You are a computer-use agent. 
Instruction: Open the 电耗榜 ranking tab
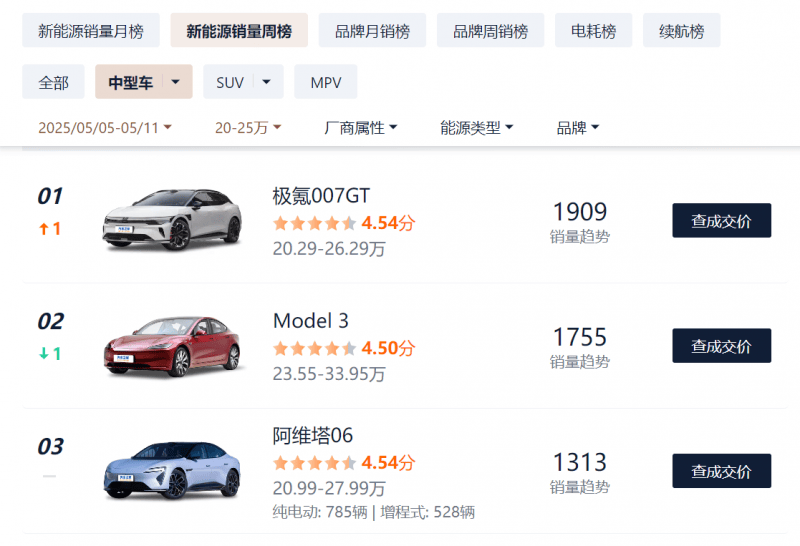[593, 31]
